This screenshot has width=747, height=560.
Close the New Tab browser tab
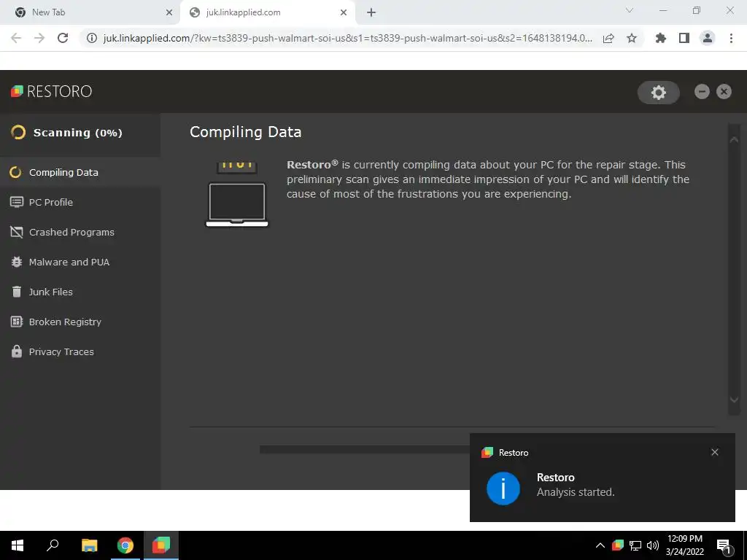[169, 12]
